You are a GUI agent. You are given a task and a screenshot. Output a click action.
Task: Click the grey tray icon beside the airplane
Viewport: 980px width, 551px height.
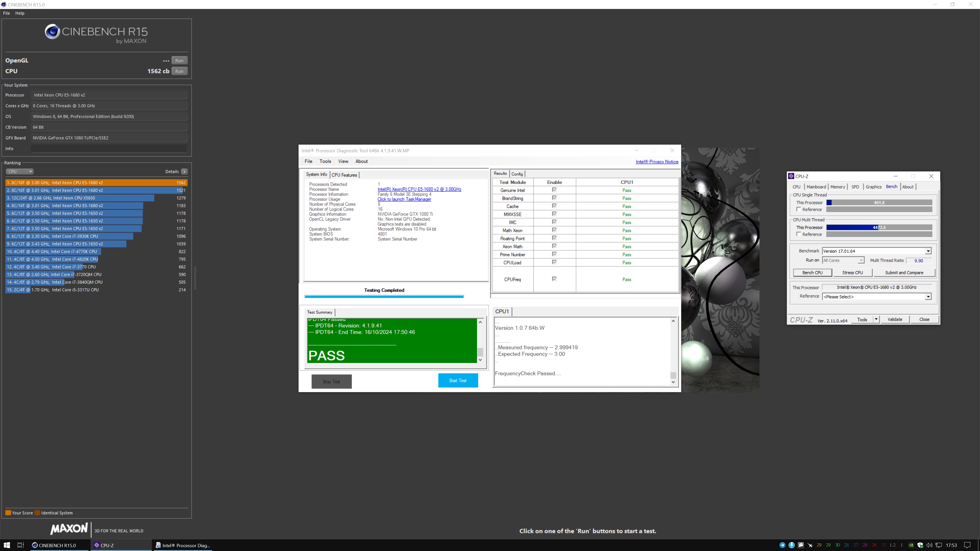coord(800,545)
